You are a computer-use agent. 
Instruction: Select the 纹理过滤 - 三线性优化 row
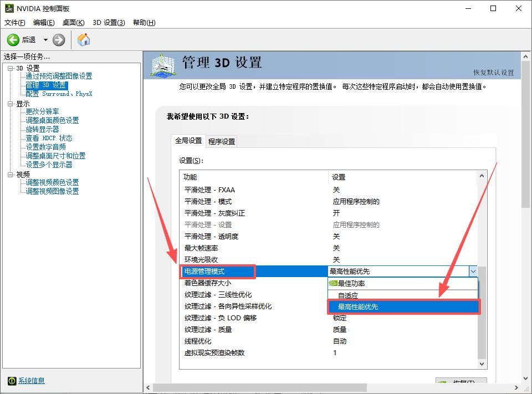tap(254, 295)
